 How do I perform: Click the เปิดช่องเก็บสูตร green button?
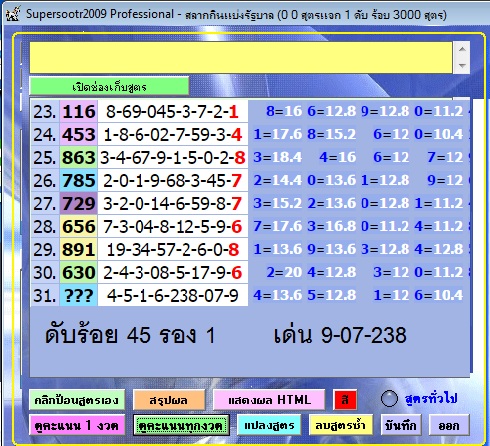coord(109,87)
